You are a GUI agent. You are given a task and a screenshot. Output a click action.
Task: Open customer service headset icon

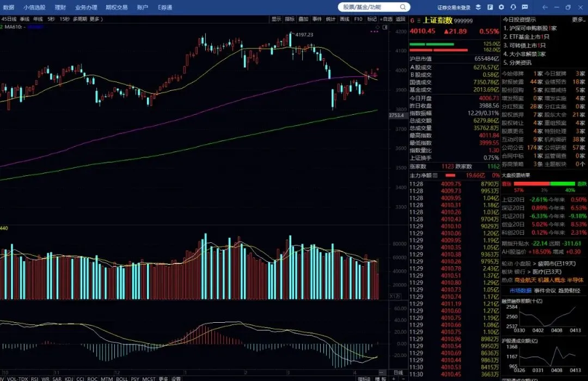click(x=513, y=7)
